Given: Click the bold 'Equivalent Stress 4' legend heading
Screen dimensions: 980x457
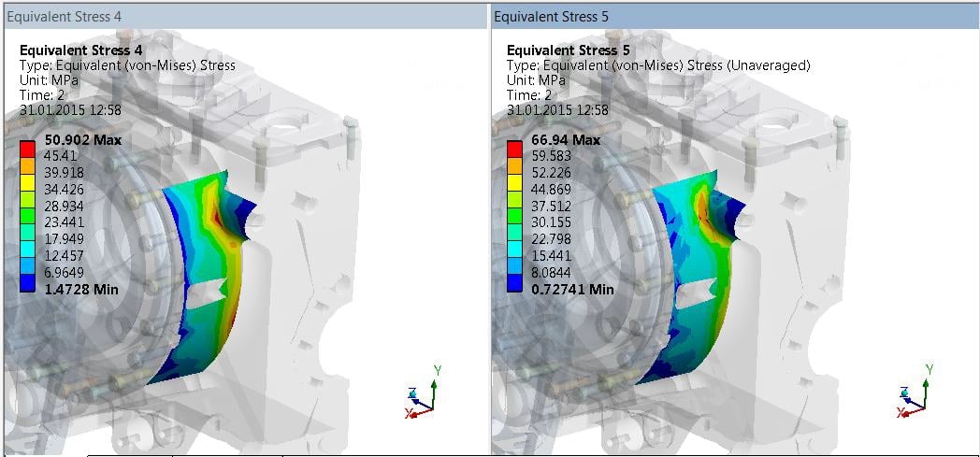Looking at the screenshot, I should pos(81,50).
